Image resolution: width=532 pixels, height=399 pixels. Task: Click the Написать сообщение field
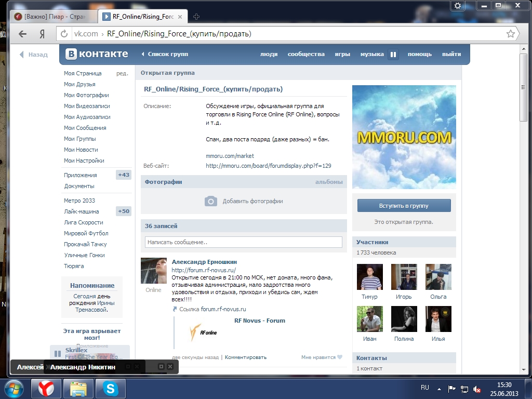244,242
